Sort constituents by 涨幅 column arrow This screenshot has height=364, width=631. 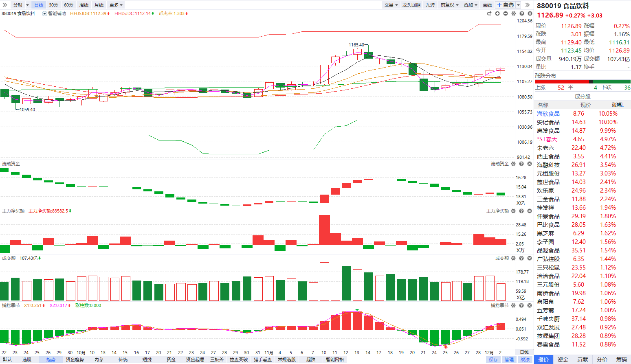(x=623, y=105)
